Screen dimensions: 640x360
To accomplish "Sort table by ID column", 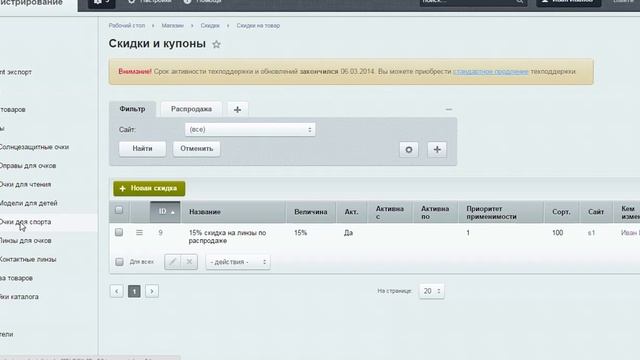I will pos(165,212).
